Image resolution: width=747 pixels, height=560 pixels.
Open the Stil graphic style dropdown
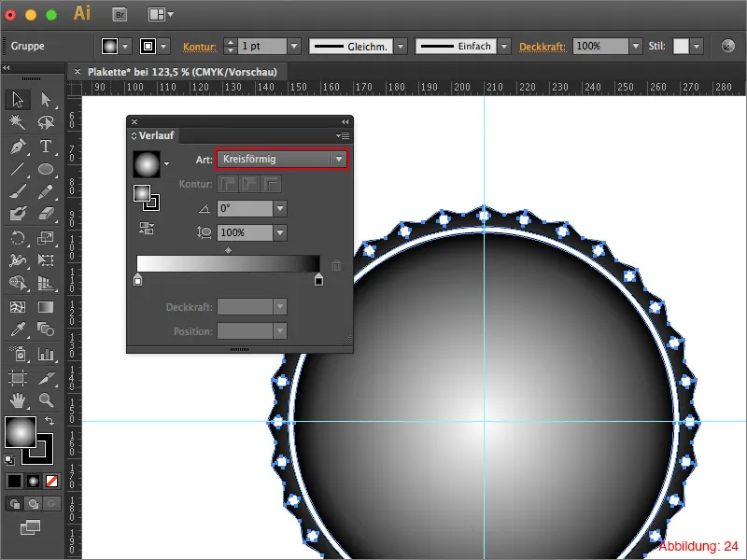click(697, 46)
